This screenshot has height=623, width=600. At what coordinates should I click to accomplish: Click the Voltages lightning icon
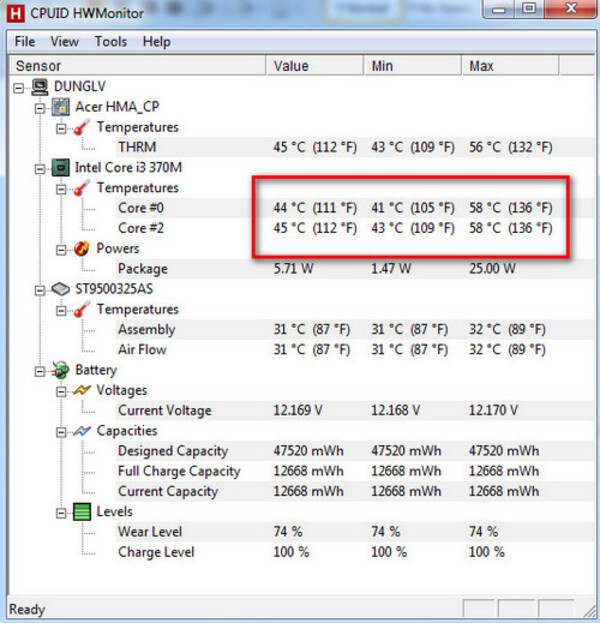pyautogui.click(x=82, y=391)
